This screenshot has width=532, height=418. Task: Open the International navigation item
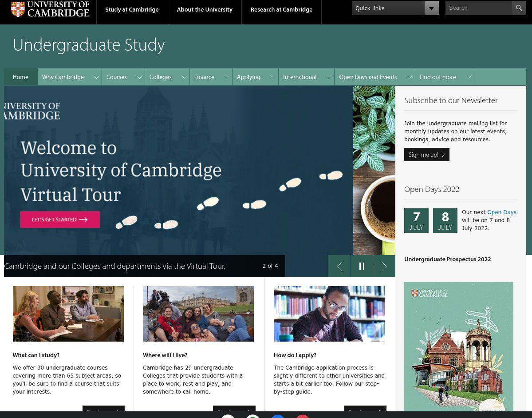[x=299, y=77]
